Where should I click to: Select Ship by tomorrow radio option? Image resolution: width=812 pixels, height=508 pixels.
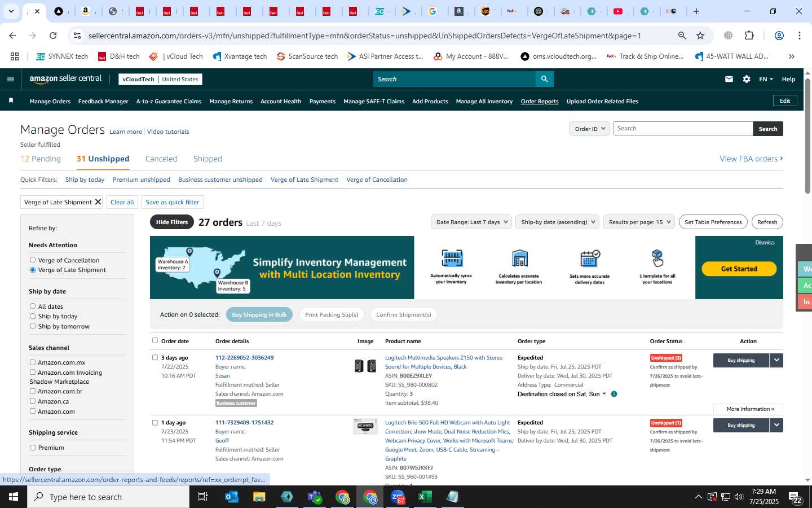tap(33, 326)
